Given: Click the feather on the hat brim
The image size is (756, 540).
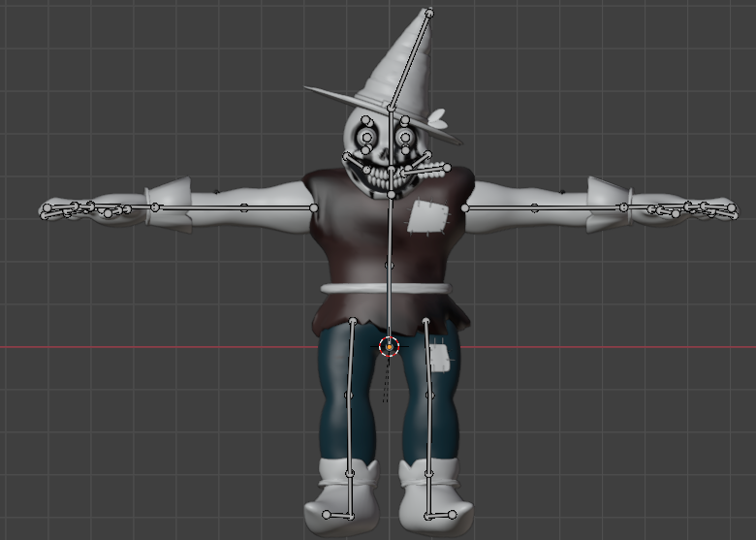Looking at the screenshot, I should [436, 118].
